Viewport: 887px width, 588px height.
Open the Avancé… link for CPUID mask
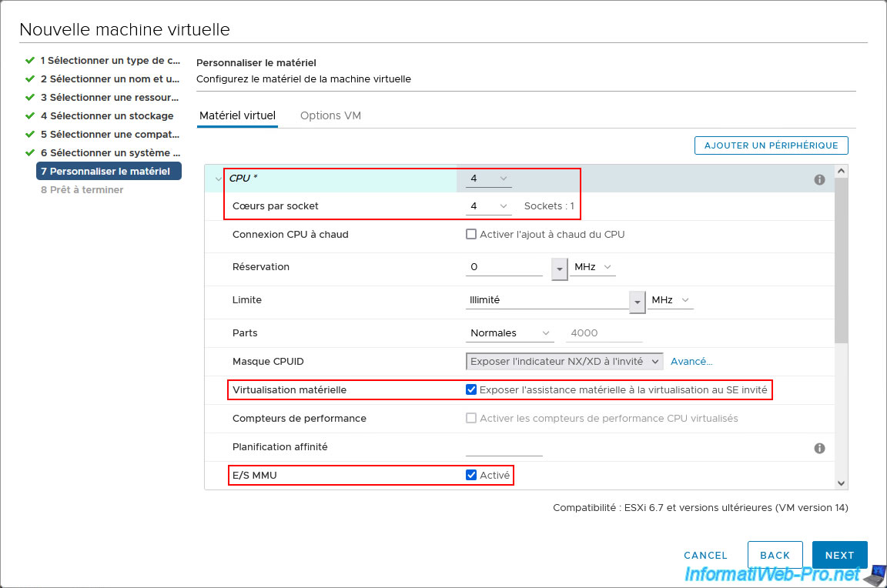(x=691, y=362)
